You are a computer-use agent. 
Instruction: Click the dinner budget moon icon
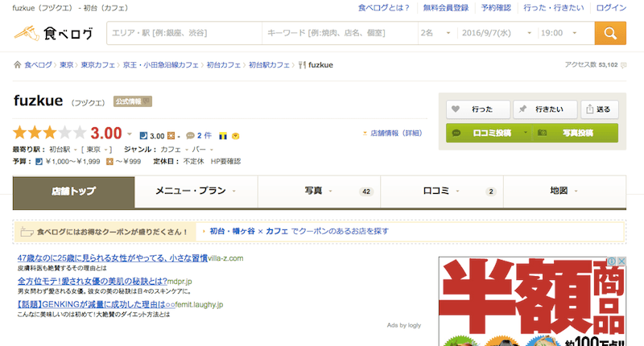click(x=39, y=162)
